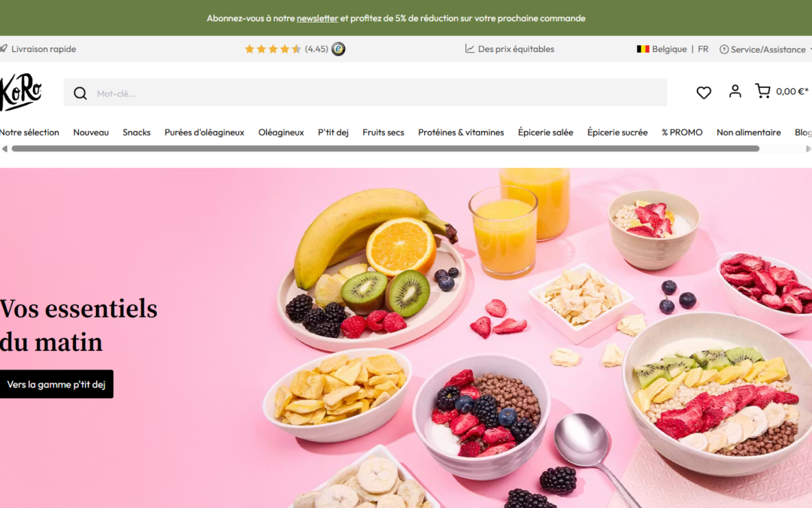Click the newsletter link in banner
Image resolution: width=812 pixels, height=508 pixels.
(317, 18)
